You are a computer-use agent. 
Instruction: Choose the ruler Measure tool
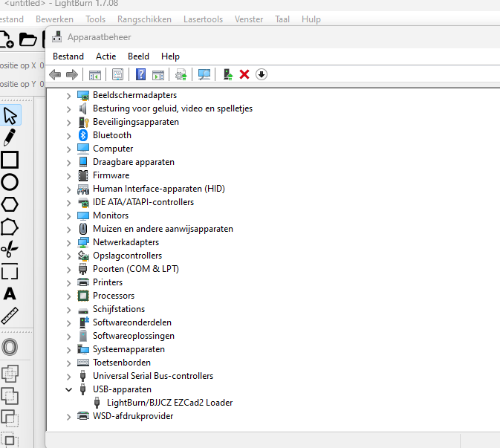tap(10, 316)
